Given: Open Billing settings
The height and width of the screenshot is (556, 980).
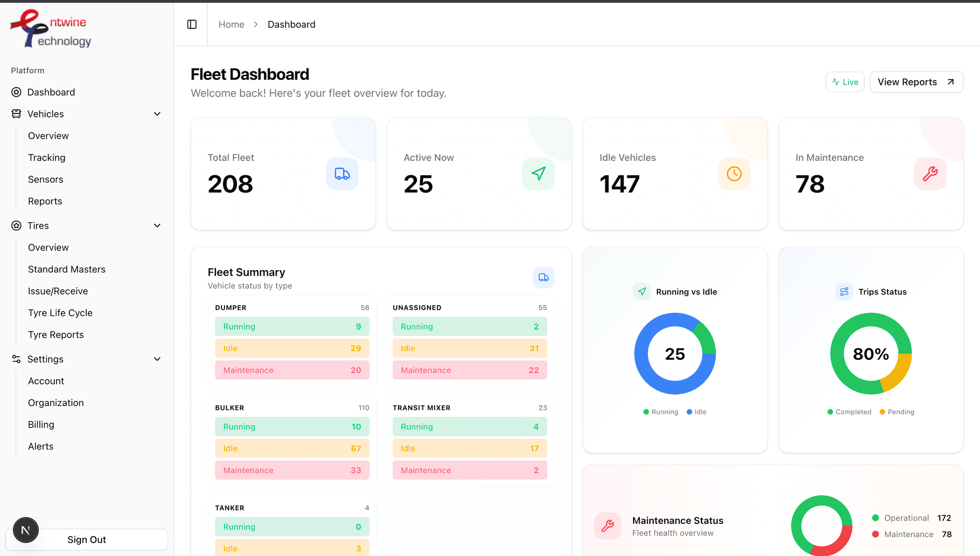Looking at the screenshot, I should pyautogui.click(x=41, y=425).
